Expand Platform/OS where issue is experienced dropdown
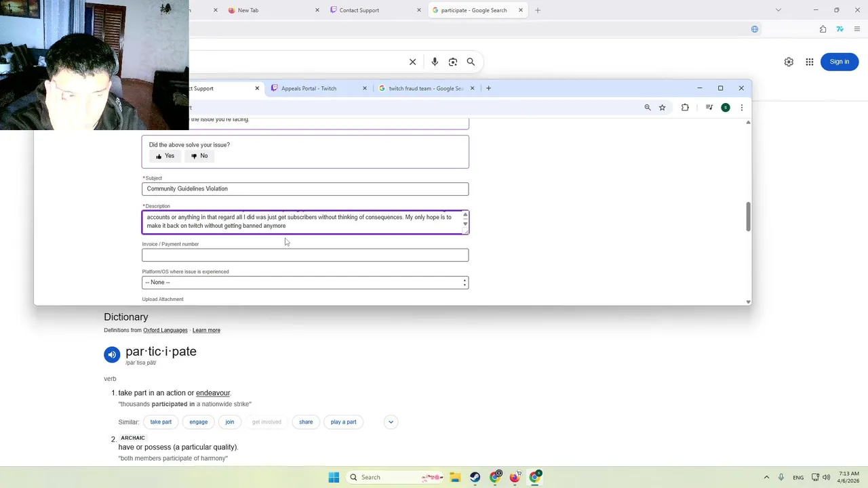 coord(305,283)
